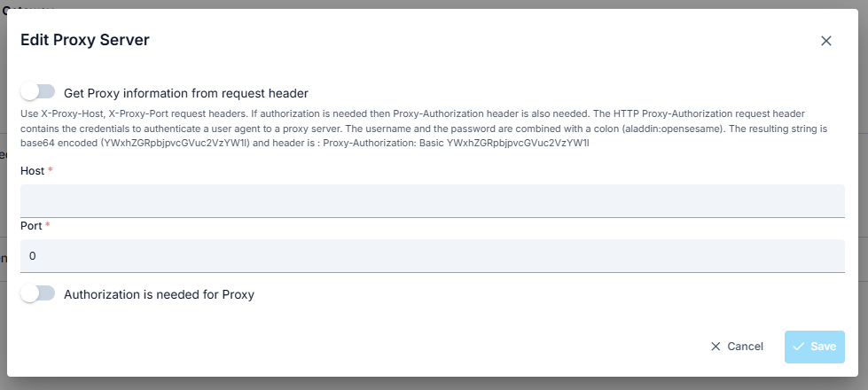Image resolution: width=868 pixels, height=390 pixels.
Task: Click the red asterisk beside Port
Action: [x=47, y=226]
